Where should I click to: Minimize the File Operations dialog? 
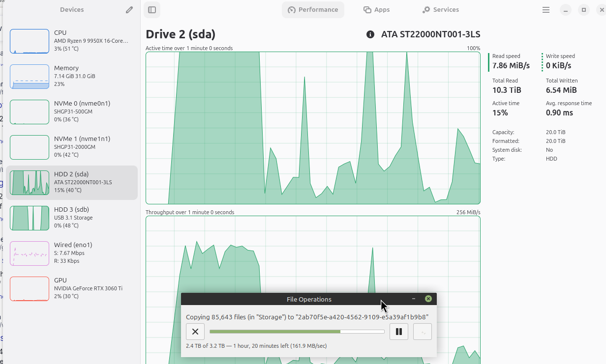[x=414, y=299]
